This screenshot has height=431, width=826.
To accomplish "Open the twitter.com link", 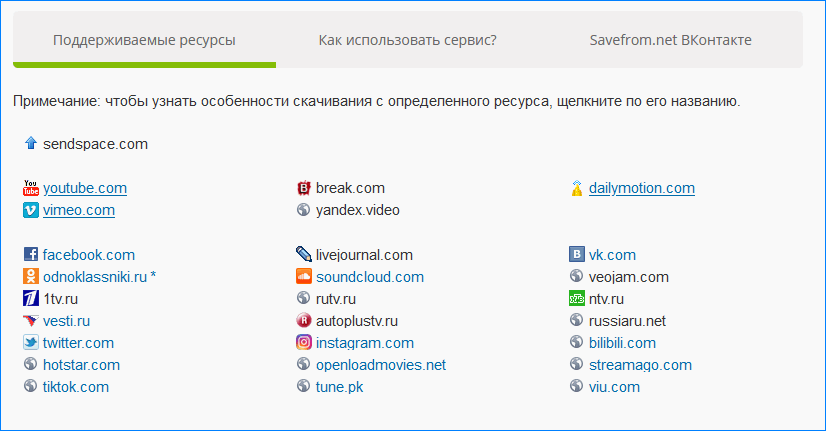I will point(78,343).
